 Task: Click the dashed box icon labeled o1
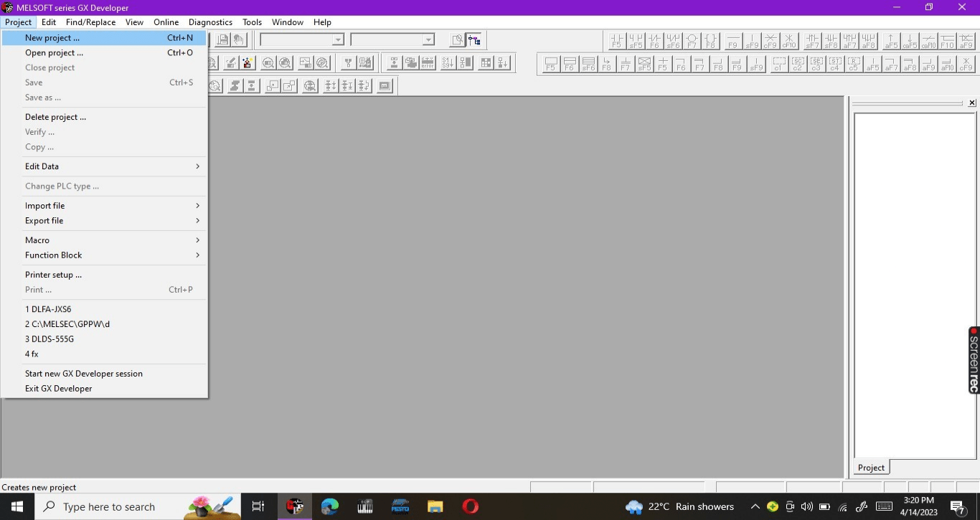[x=779, y=64]
